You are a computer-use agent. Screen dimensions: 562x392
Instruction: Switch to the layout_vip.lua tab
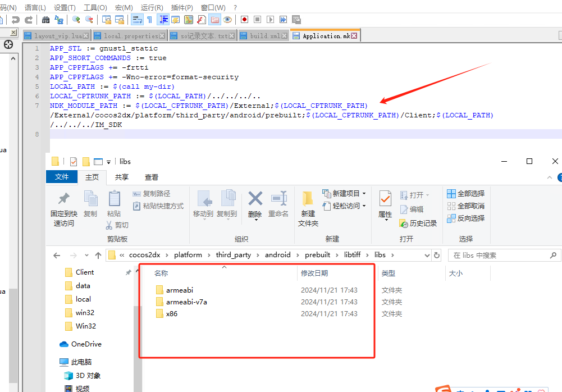(58, 36)
